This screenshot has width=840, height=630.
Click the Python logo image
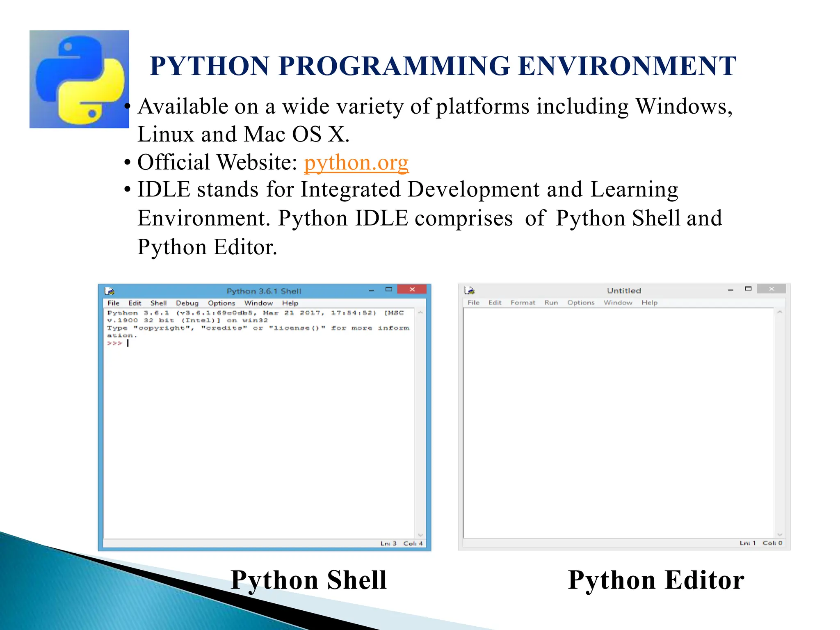click(x=79, y=79)
